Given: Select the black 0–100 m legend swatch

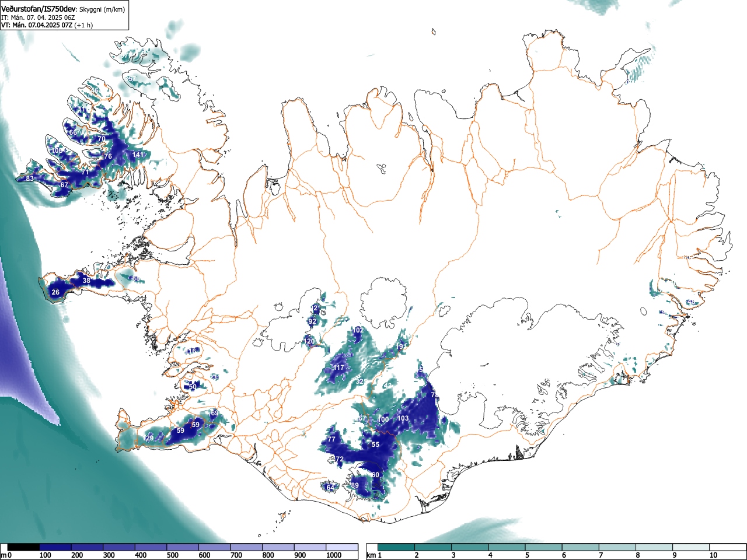Looking at the screenshot, I should 24,547.
